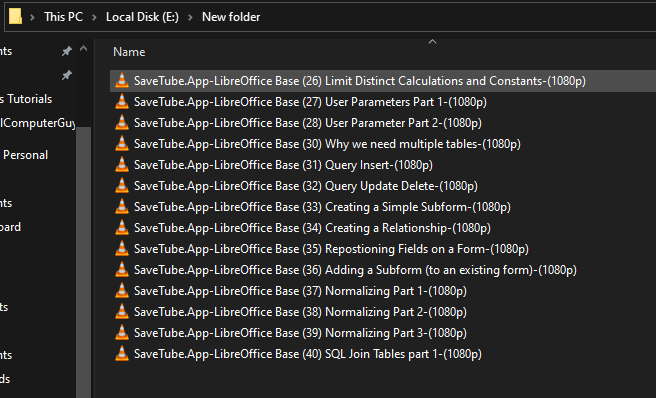Click the folder icon in the address bar
This screenshot has height=398, width=656.
coord(15,17)
